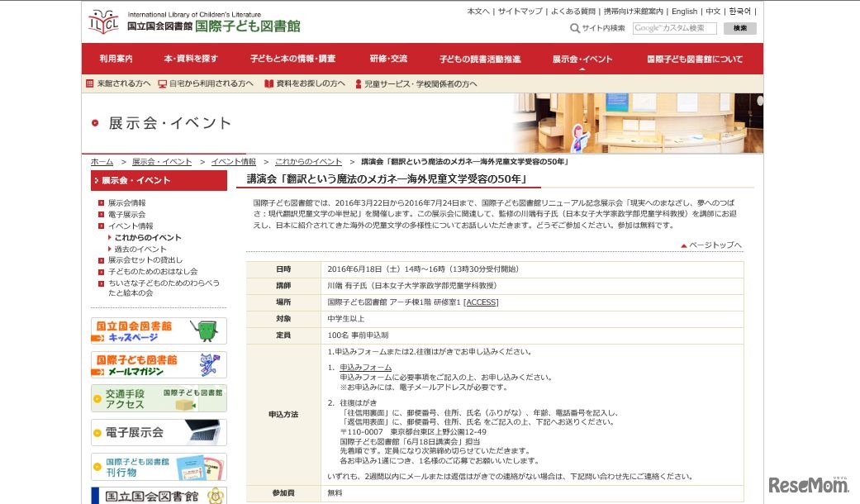This screenshot has width=860, height=504.
Task: Open 研修・交流 menu
Action: tap(388, 59)
